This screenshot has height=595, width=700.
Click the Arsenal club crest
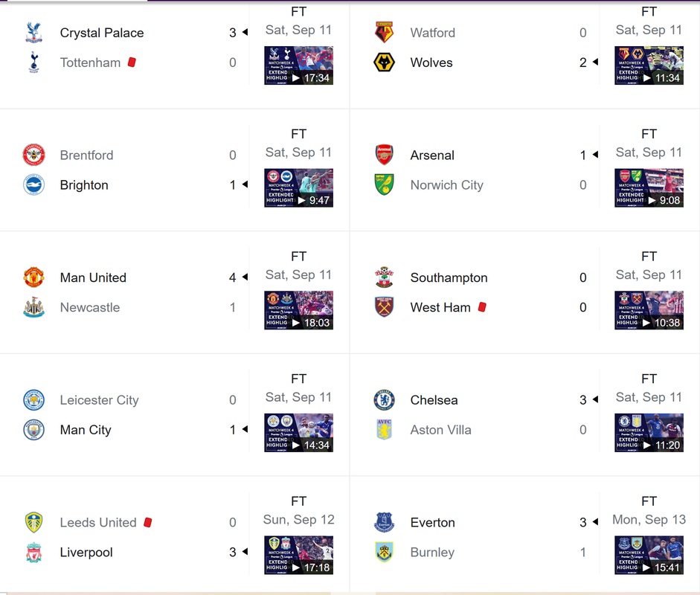[384, 155]
